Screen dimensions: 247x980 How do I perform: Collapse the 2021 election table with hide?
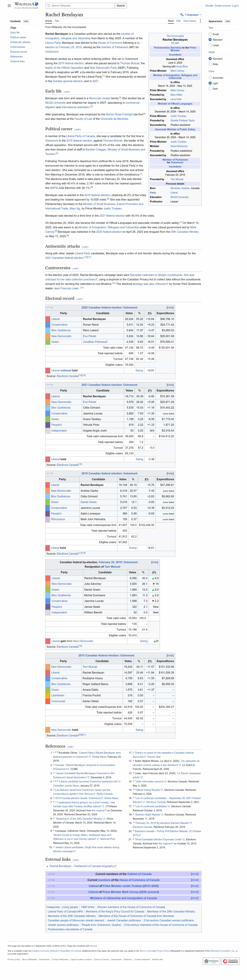(170, 385)
